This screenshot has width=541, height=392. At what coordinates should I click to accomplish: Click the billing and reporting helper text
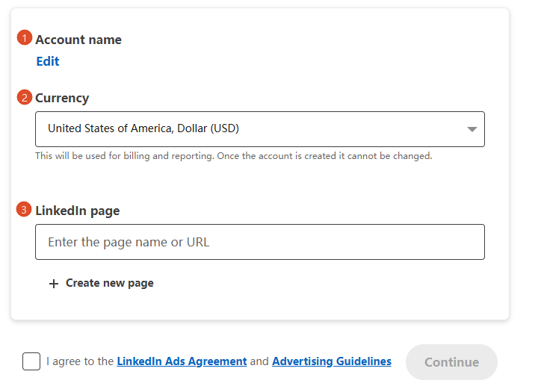(x=233, y=156)
